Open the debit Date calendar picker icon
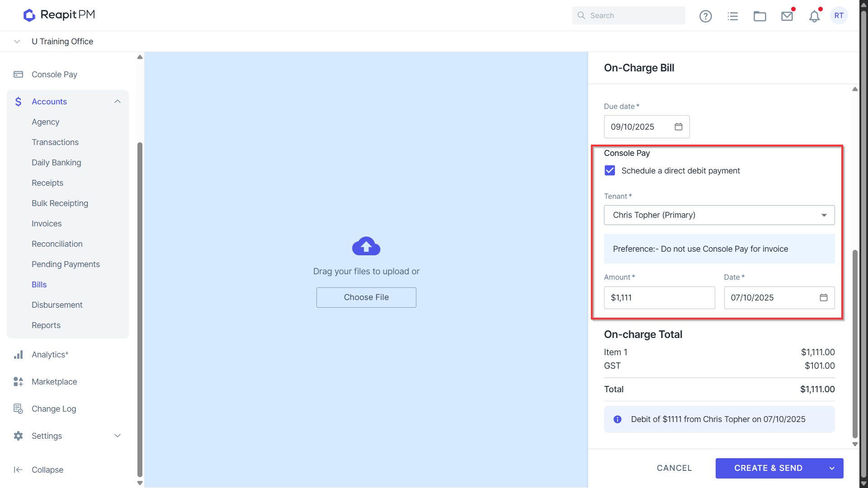 [x=824, y=298]
